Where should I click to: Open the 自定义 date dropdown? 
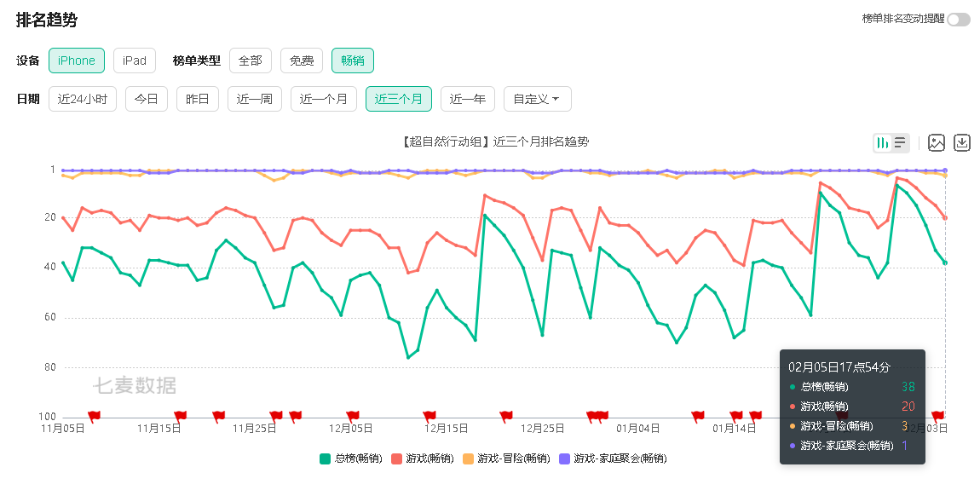point(537,99)
